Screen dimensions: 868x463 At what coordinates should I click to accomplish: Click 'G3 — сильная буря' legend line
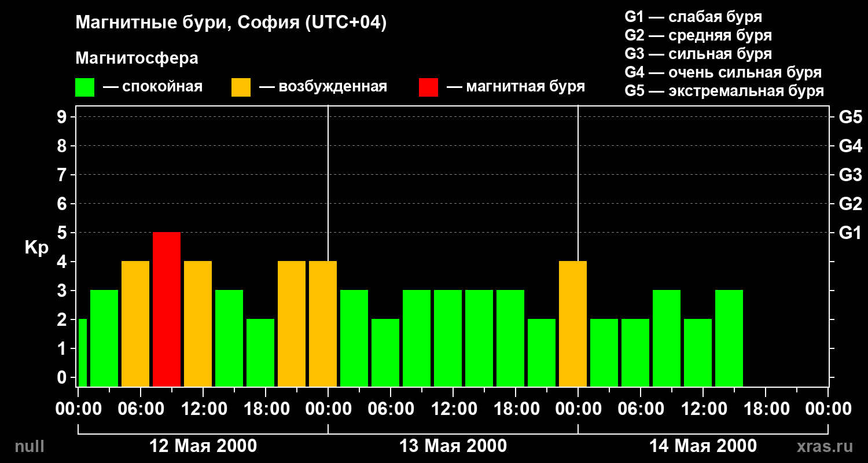click(x=698, y=54)
